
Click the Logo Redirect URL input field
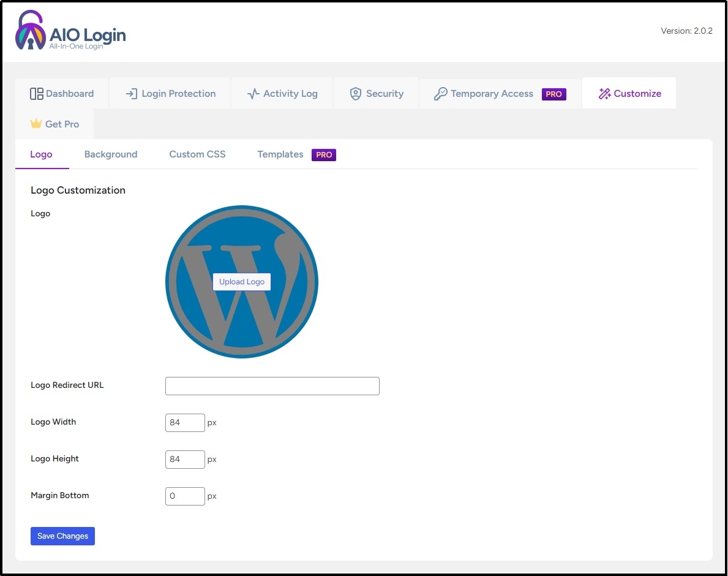pyautogui.click(x=272, y=385)
